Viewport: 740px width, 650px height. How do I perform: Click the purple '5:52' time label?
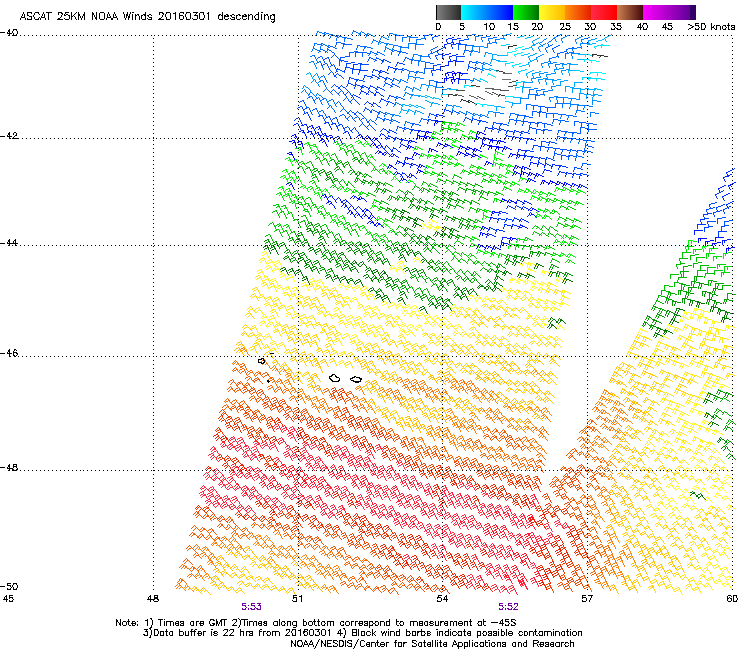[x=508, y=607]
